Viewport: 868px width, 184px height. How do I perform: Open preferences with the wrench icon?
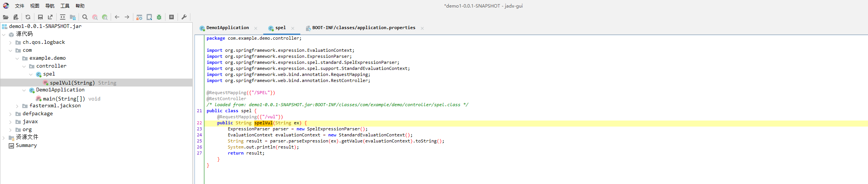pyautogui.click(x=184, y=17)
